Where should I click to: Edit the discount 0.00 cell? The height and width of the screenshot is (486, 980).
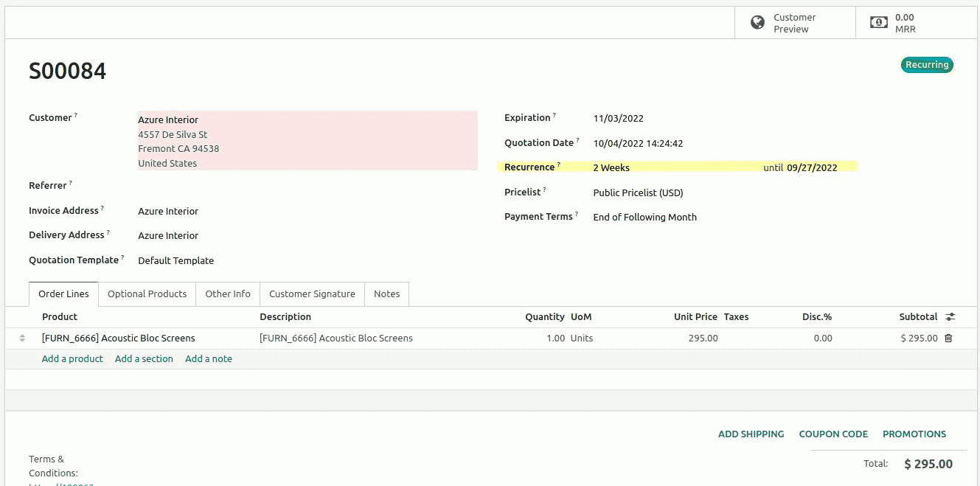[823, 339]
